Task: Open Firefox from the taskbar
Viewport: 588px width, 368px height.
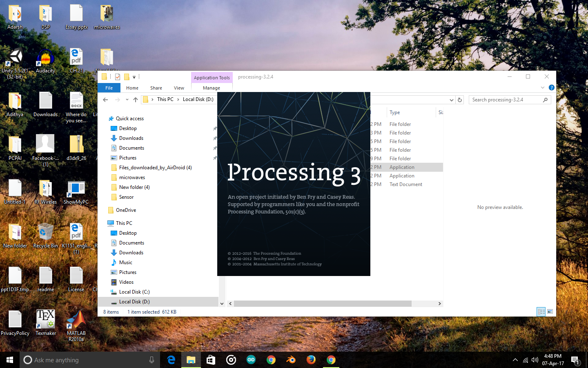Action: 311,360
